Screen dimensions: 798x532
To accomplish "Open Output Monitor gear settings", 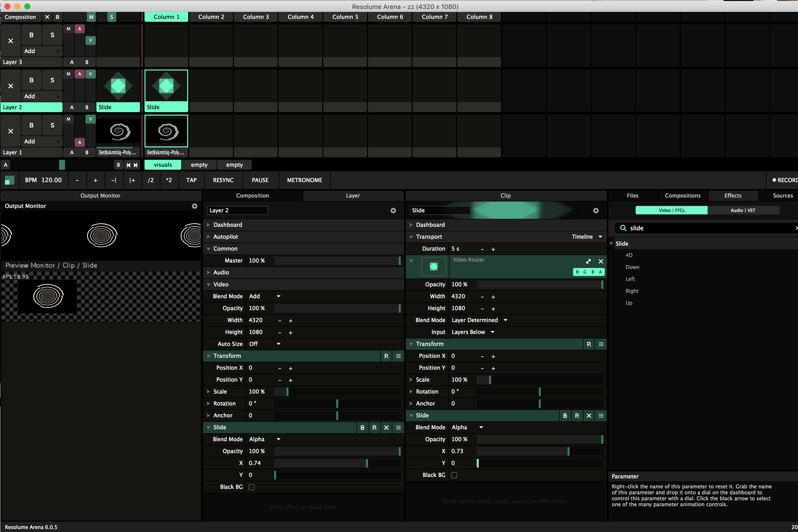I will point(194,206).
